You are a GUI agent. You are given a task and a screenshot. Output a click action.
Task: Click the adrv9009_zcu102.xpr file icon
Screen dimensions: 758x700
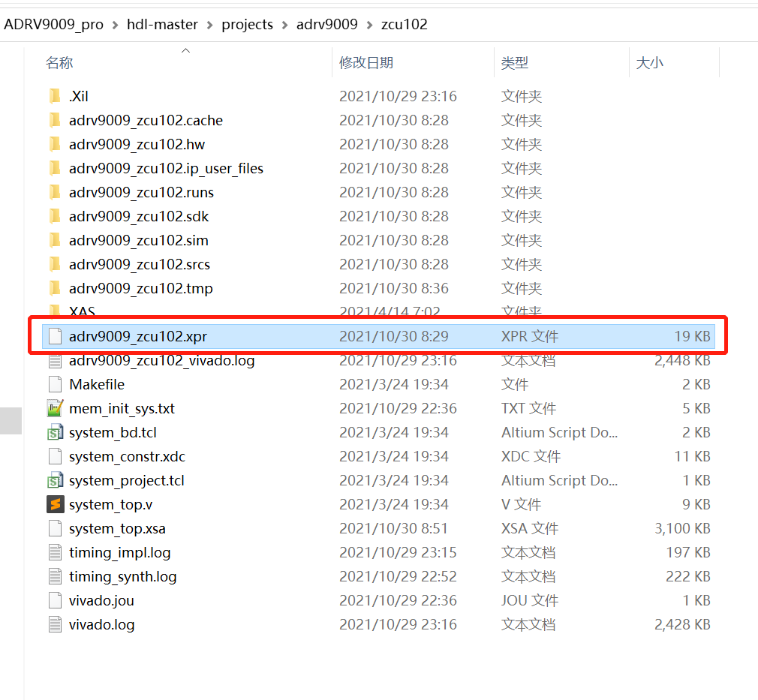pyautogui.click(x=55, y=336)
